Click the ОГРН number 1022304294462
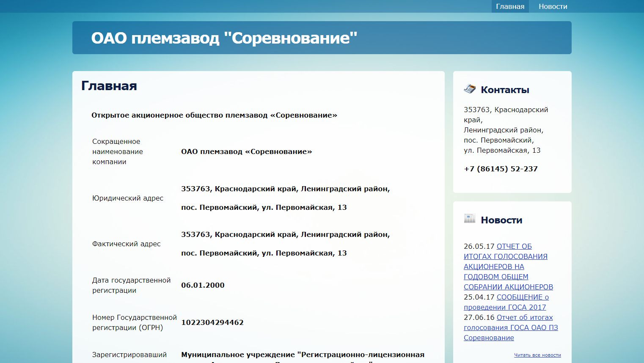 pyautogui.click(x=212, y=322)
